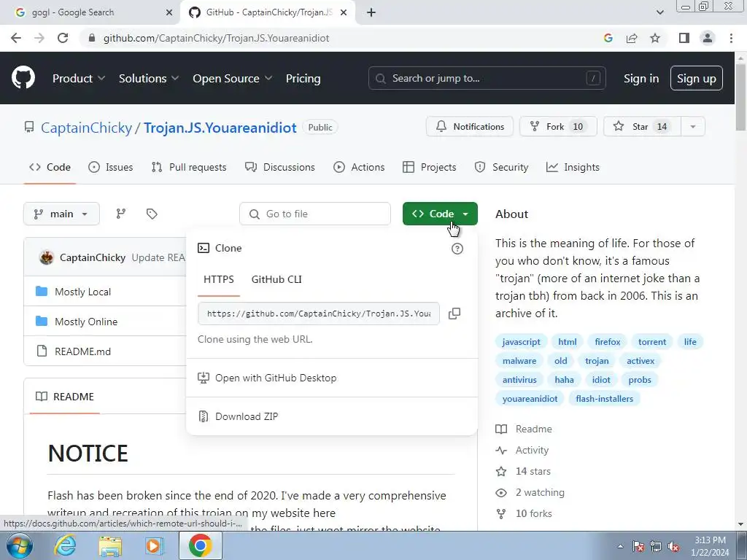Click the Go to file search box

coord(315,214)
